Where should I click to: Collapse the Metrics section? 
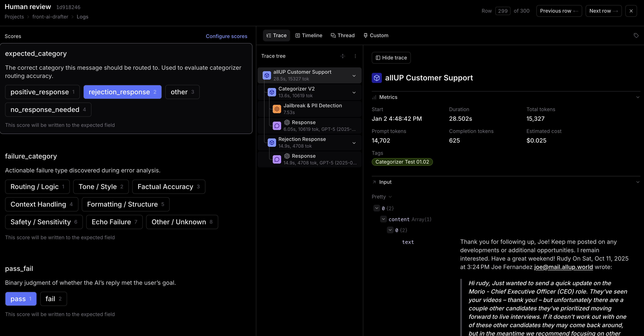[x=638, y=97]
